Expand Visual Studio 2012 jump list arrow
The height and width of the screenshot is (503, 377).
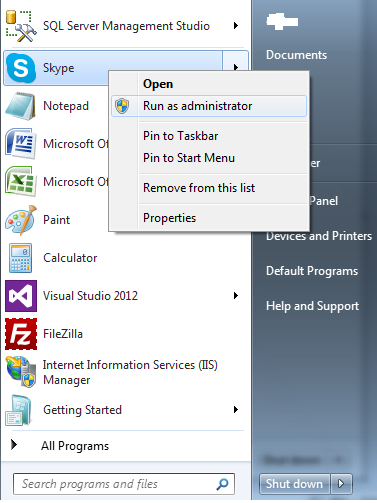point(236,296)
